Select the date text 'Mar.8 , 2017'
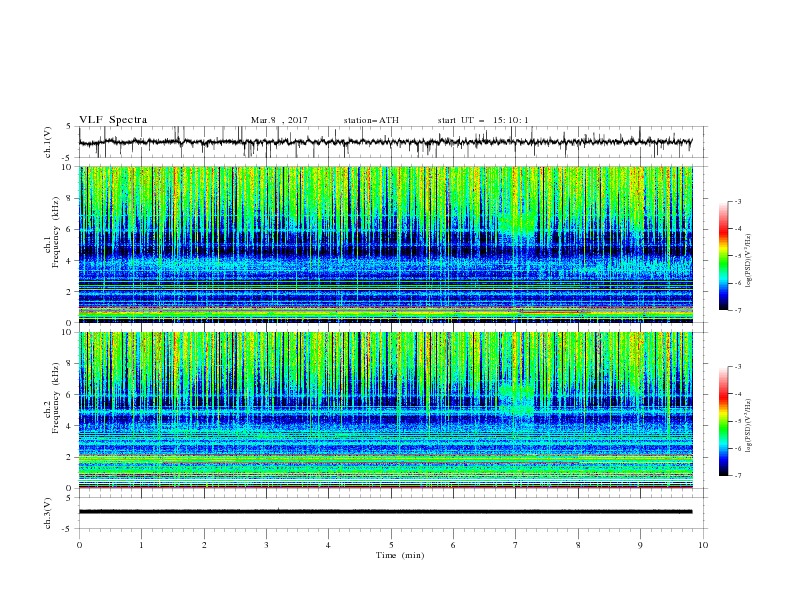This screenshot has width=792, height=612. (279, 120)
